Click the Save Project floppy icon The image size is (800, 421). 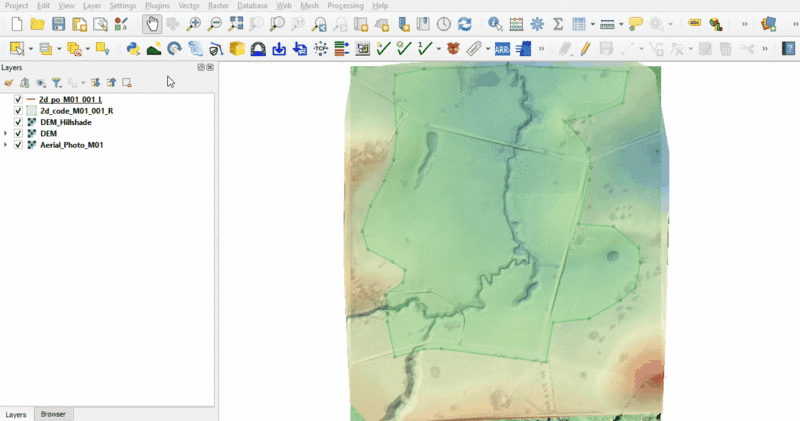point(58,24)
